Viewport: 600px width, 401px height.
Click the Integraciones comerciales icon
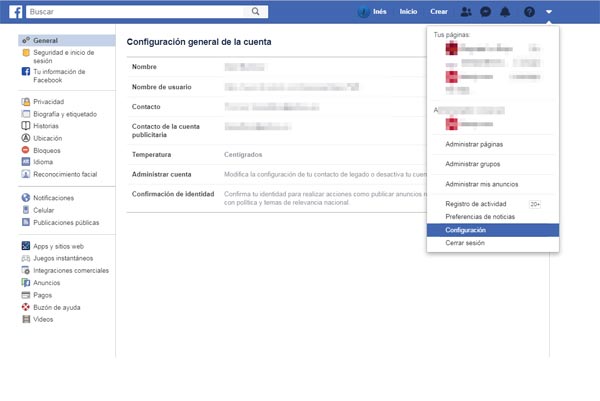pyautogui.click(x=26, y=270)
